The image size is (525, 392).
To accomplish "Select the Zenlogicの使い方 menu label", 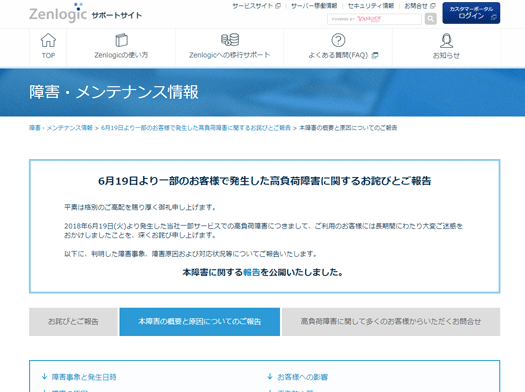I will tap(121, 55).
